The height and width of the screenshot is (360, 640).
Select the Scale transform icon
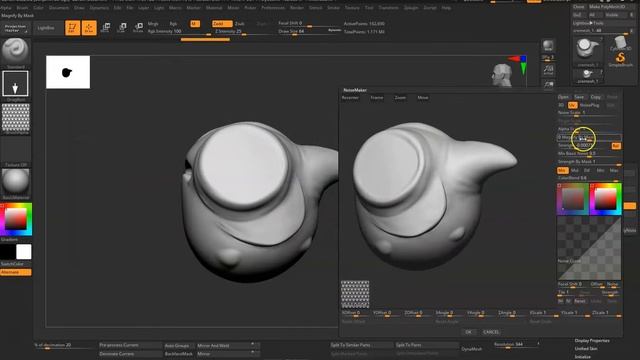coord(122,28)
